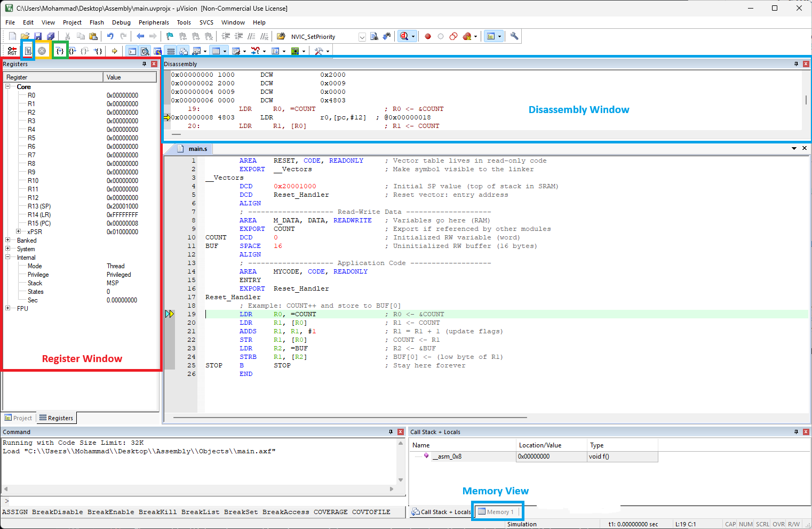
Task: Open the NVIC_SetPriority find combo box dropdown
Action: [x=362, y=37]
